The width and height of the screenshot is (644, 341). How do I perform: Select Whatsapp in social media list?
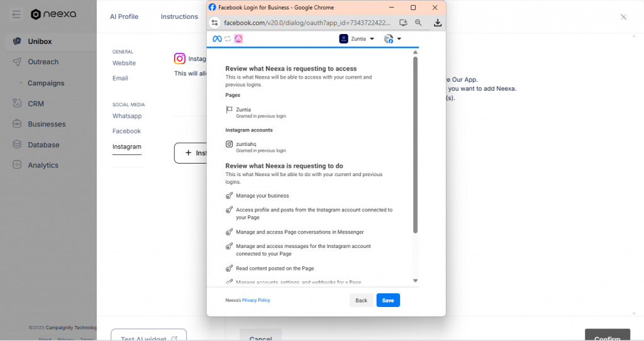click(127, 116)
